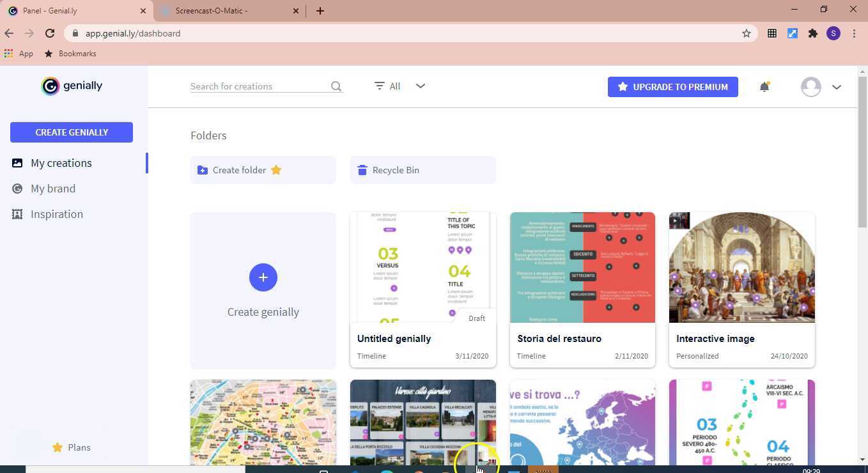Expand the All filter dropdown
The image size is (868, 473).
[420, 86]
